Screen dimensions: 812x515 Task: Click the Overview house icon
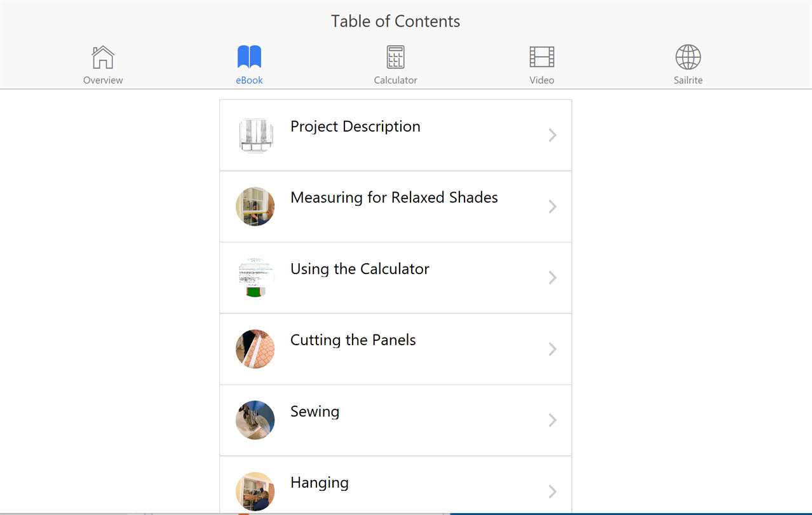pos(103,57)
